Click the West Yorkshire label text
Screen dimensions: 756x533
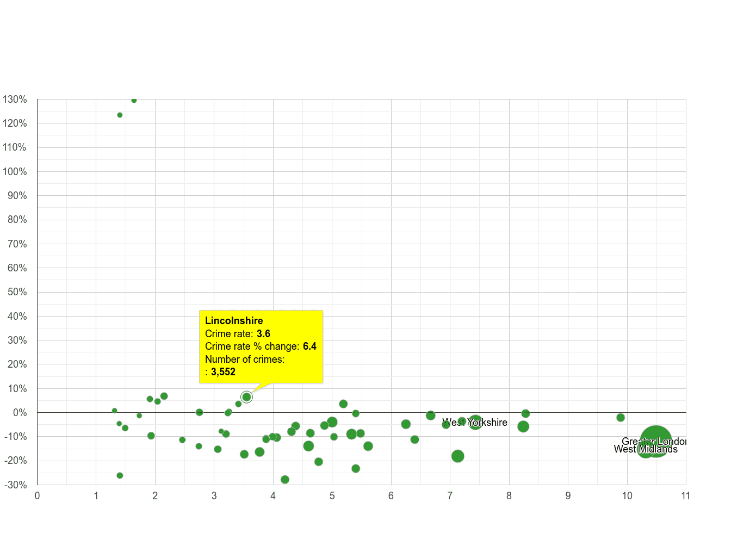[475, 423]
